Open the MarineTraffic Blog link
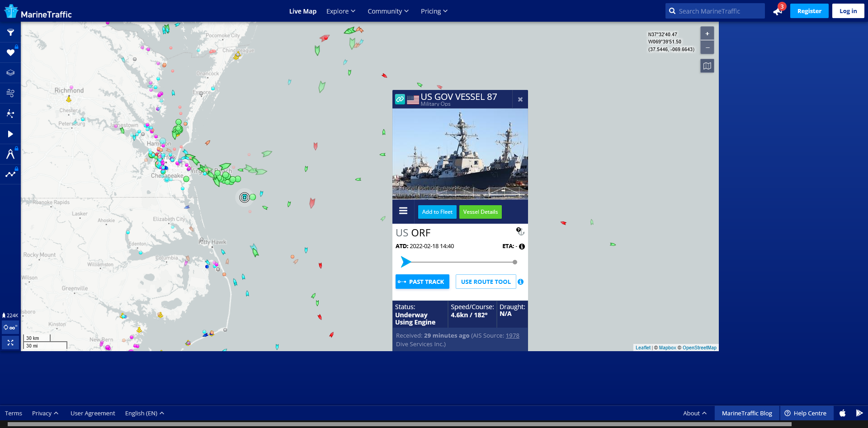Screen dimensions: 868x428 click(x=747, y=413)
